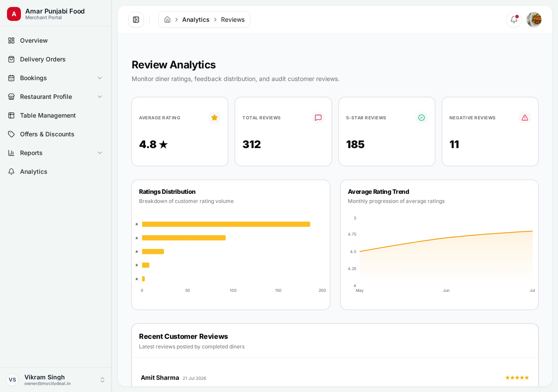Click the Amar Punjabi Food logo
558x392 pixels.
(x=14, y=14)
